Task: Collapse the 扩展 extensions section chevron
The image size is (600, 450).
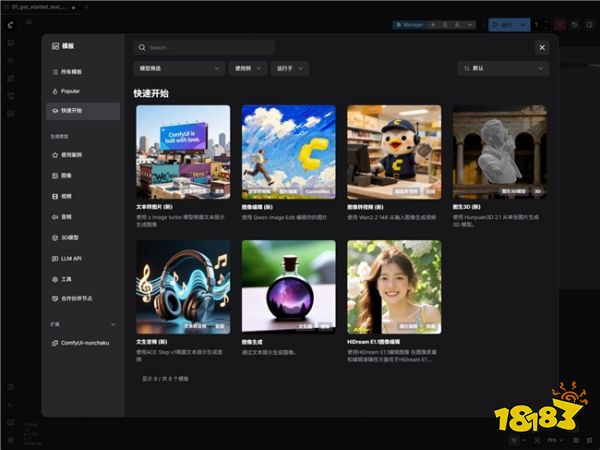Action: 113,324
